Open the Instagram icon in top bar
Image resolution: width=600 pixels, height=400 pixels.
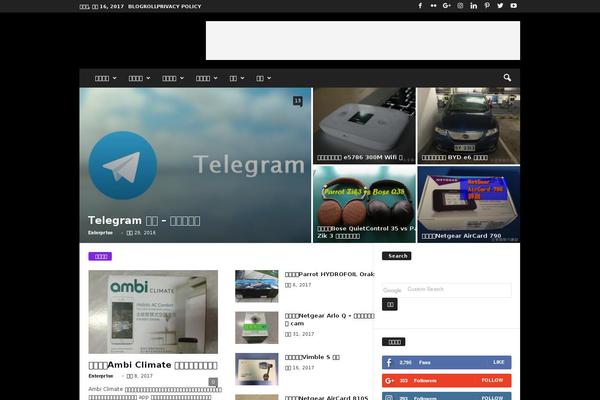(460, 6)
